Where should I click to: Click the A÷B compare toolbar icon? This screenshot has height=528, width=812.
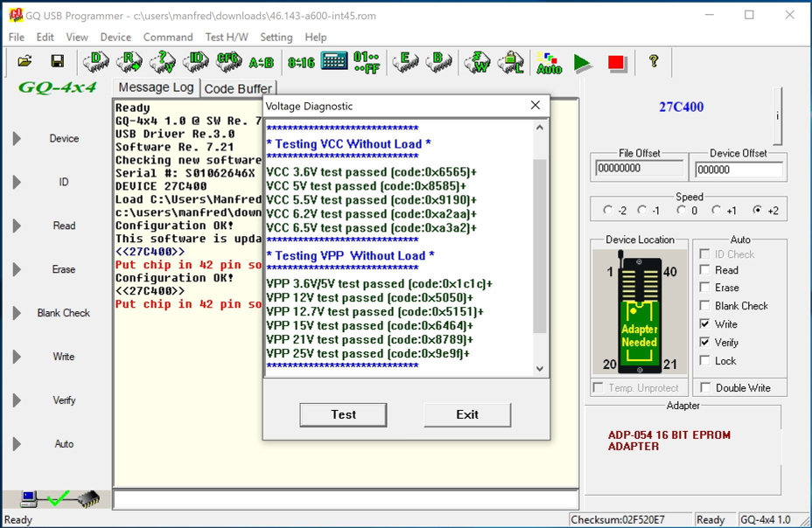(261, 62)
